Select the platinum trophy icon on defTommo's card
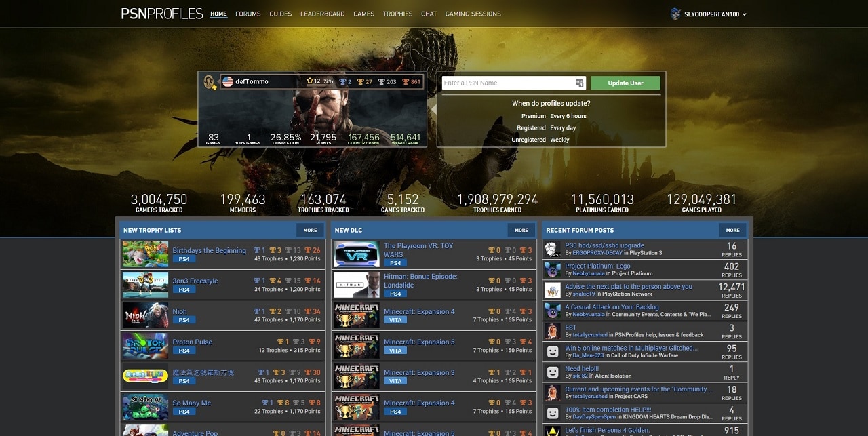Viewport: 868px width, 436px height. (342, 81)
